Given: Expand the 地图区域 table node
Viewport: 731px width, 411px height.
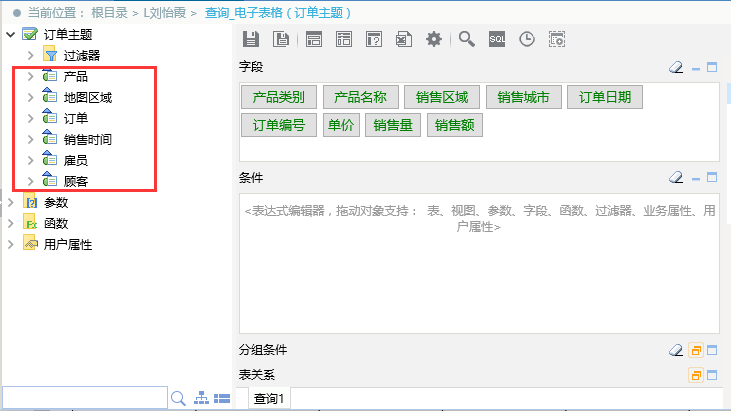Looking at the screenshot, I should (x=31, y=97).
